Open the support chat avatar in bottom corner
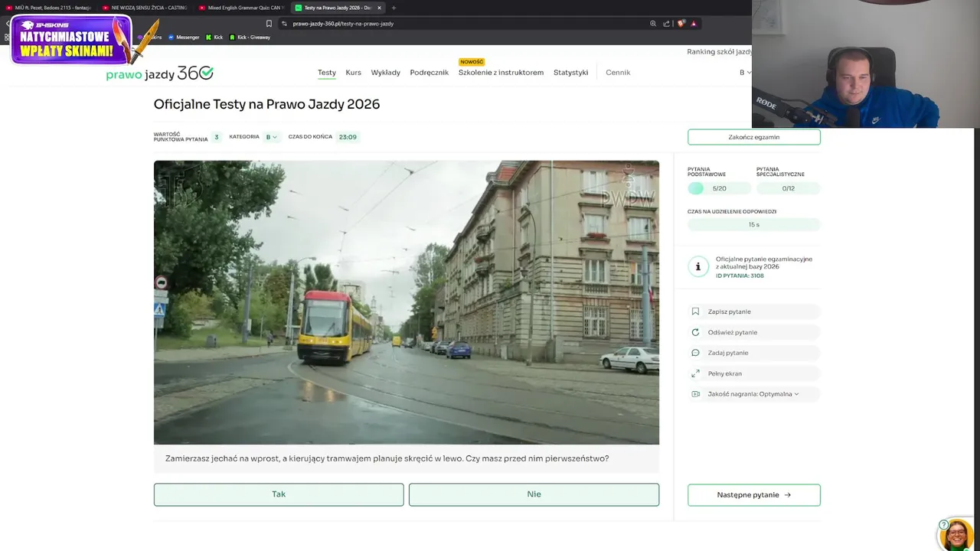 (x=955, y=533)
